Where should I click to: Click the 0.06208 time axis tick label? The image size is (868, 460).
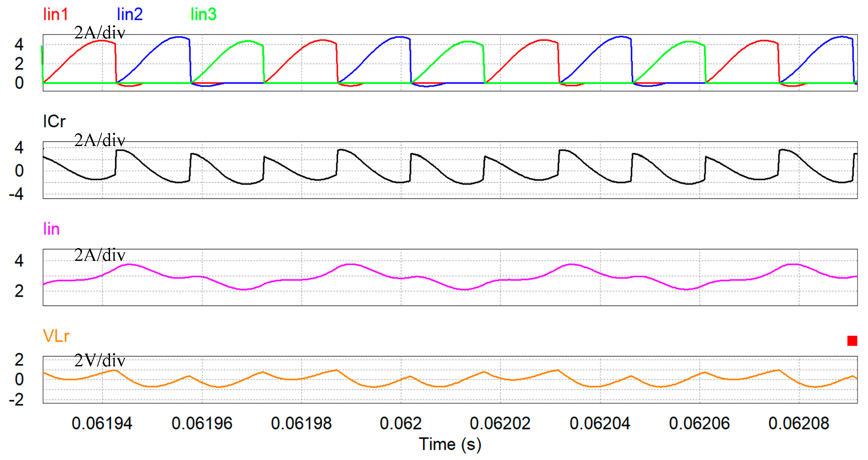(798, 423)
